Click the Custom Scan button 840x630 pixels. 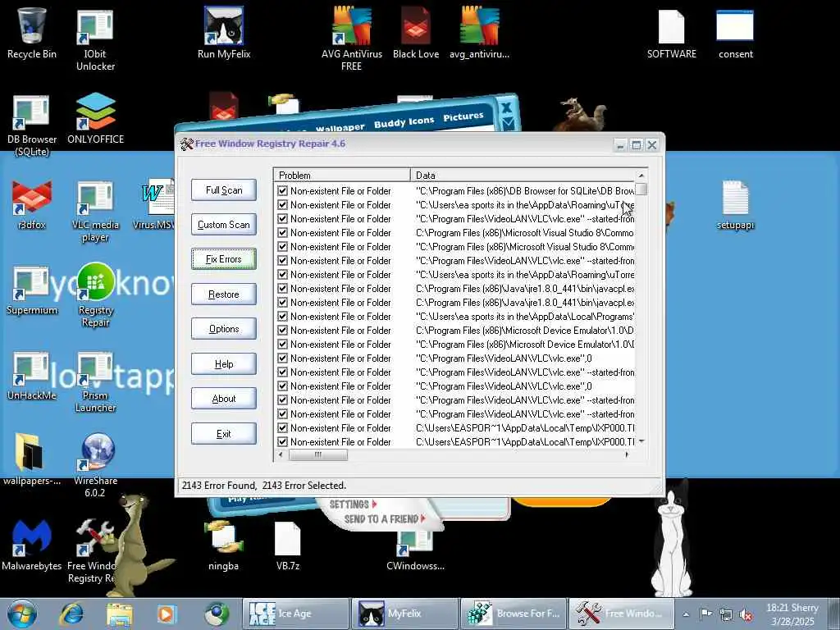pos(224,225)
